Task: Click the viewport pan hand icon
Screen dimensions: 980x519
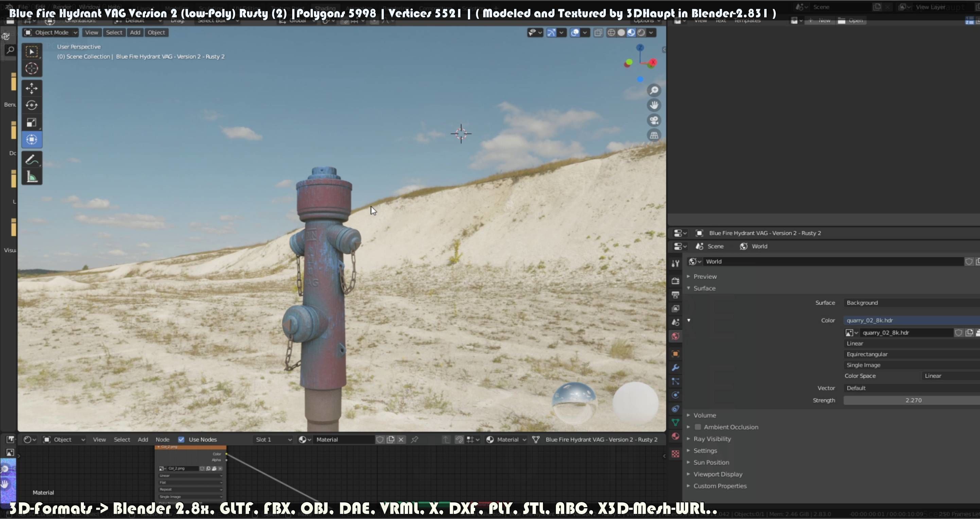Action: pyautogui.click(x=654, y=105)
